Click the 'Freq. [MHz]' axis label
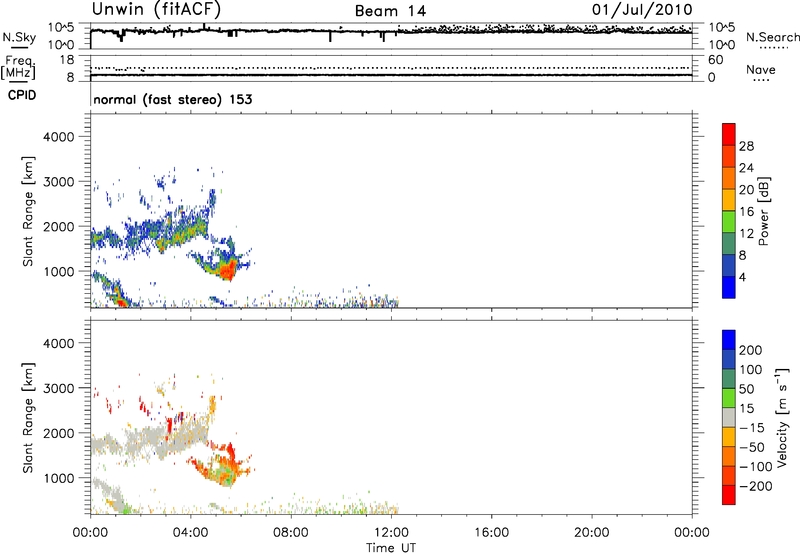This screenshot has height=554, width=800. pyautogui.click(x=19, y=67)
